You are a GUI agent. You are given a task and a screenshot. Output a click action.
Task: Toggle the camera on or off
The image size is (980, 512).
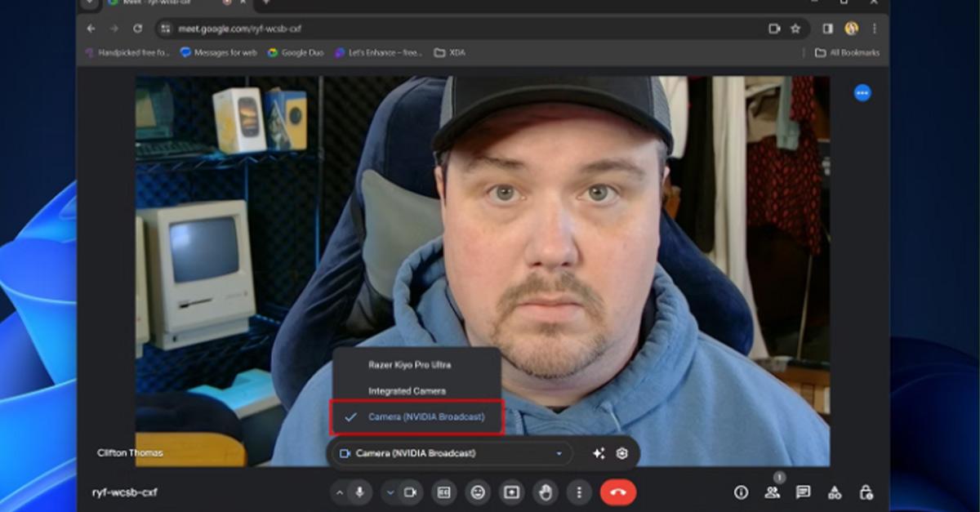pos(410,492)
